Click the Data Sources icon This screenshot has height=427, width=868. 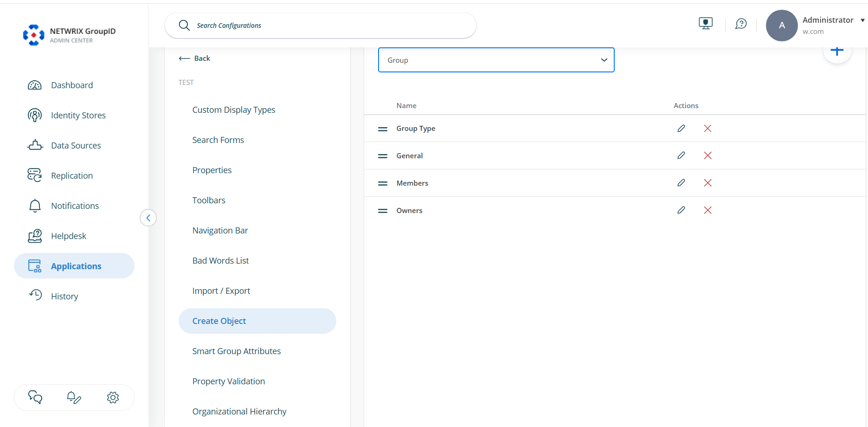click(x=35, y=145)
